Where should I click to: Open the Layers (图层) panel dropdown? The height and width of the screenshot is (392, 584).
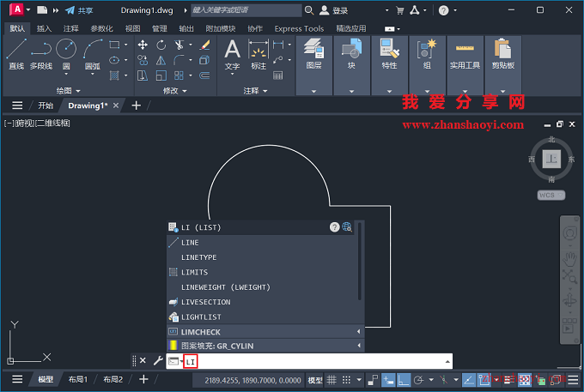(313, 91)
